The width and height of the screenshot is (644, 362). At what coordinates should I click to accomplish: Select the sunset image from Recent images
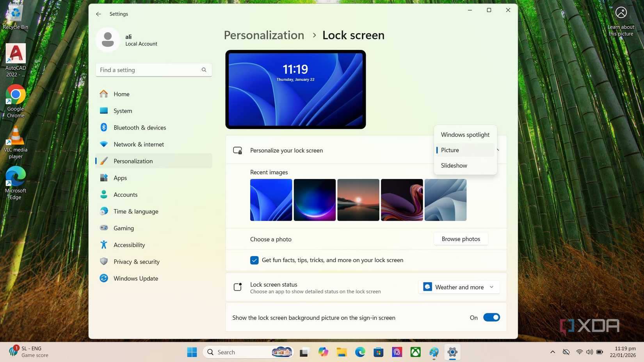click(358, 200)
